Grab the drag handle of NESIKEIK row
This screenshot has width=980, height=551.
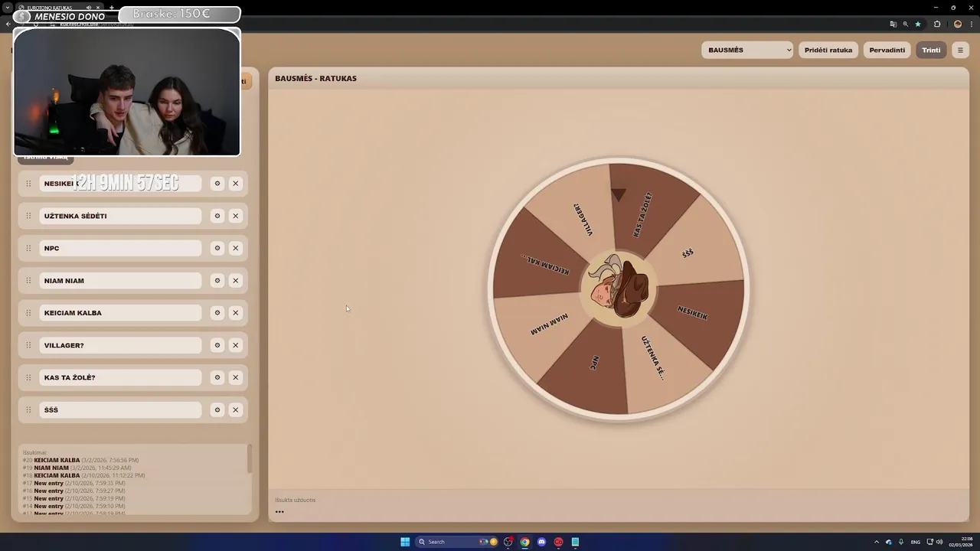[x=28, y=184]
